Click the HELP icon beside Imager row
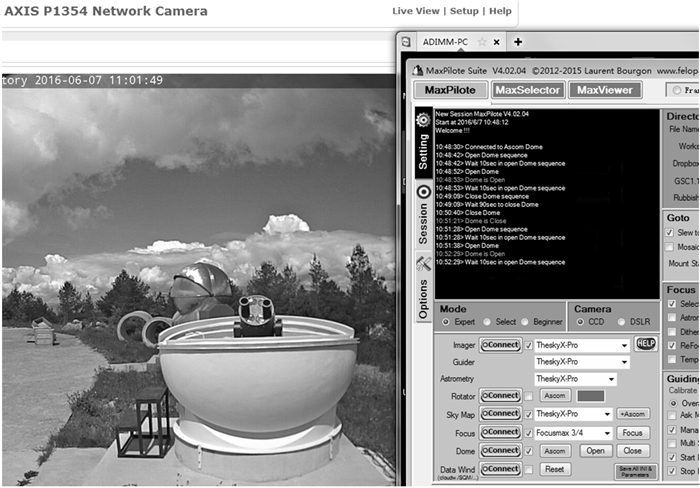 645,344
